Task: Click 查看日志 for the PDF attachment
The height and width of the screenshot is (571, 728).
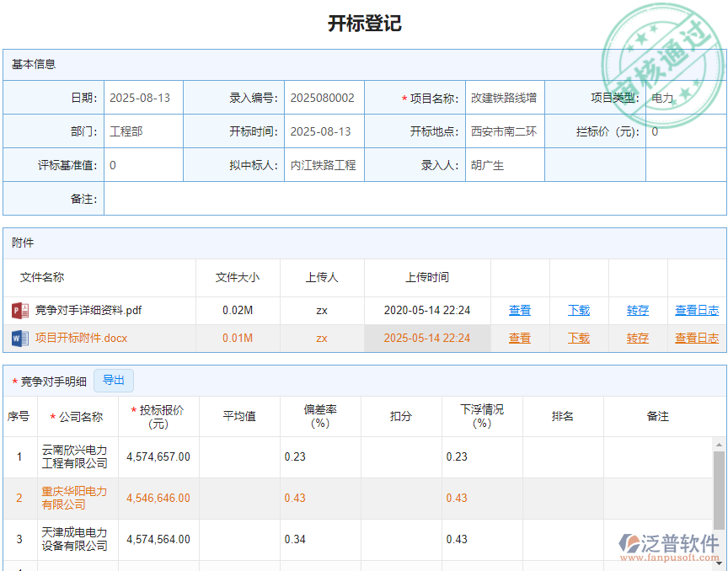Action: tap(694, 310)
